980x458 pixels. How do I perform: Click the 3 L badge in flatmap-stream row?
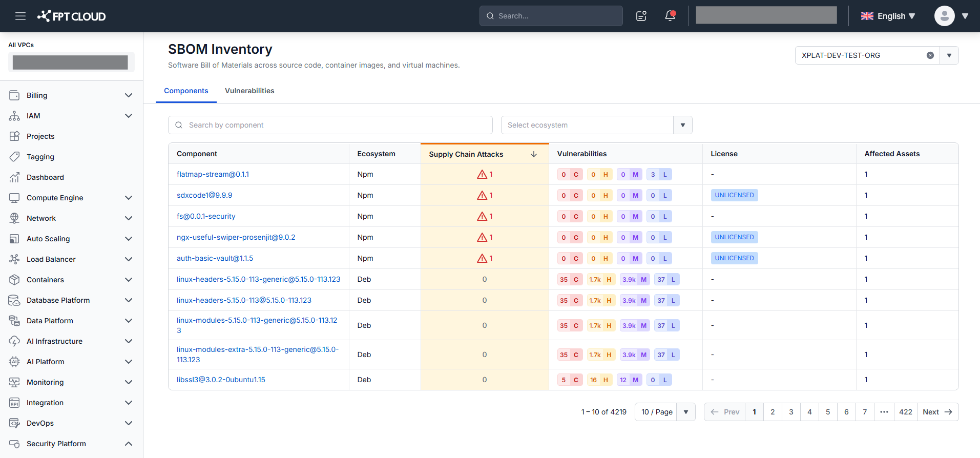pos(659,174)
